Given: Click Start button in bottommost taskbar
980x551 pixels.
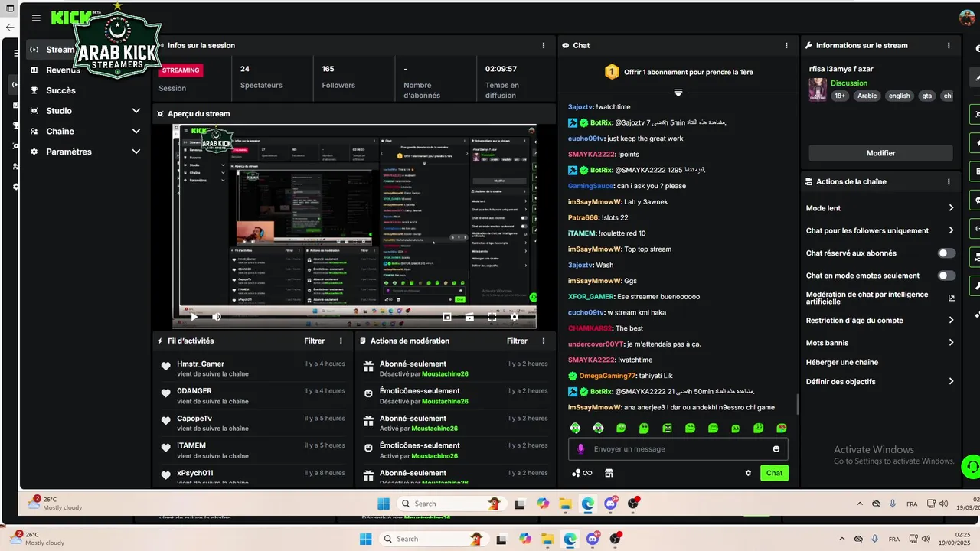Looking at the screenshot, I should click(x=365, y=539).
